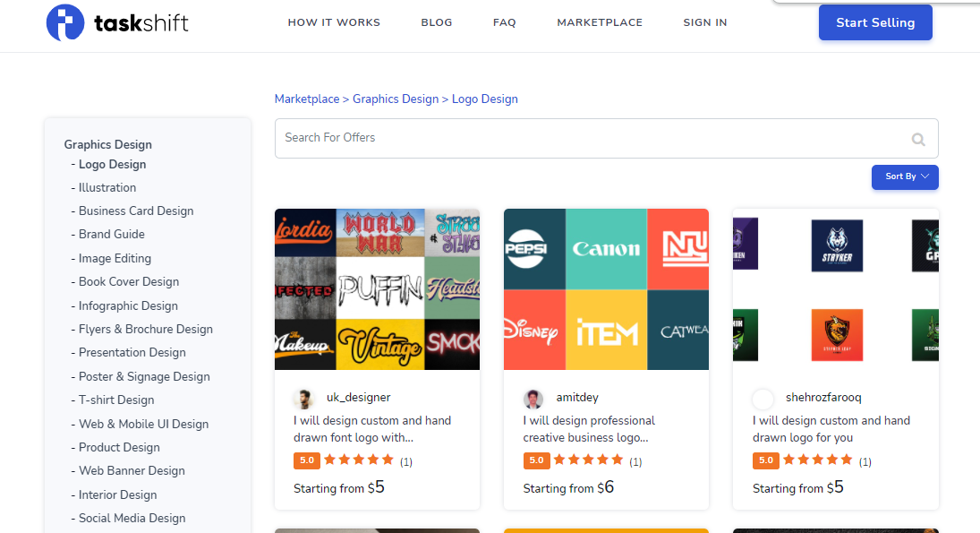
Task: Click review count (1) on uk_designer card
Action: (x=406, y=461)
